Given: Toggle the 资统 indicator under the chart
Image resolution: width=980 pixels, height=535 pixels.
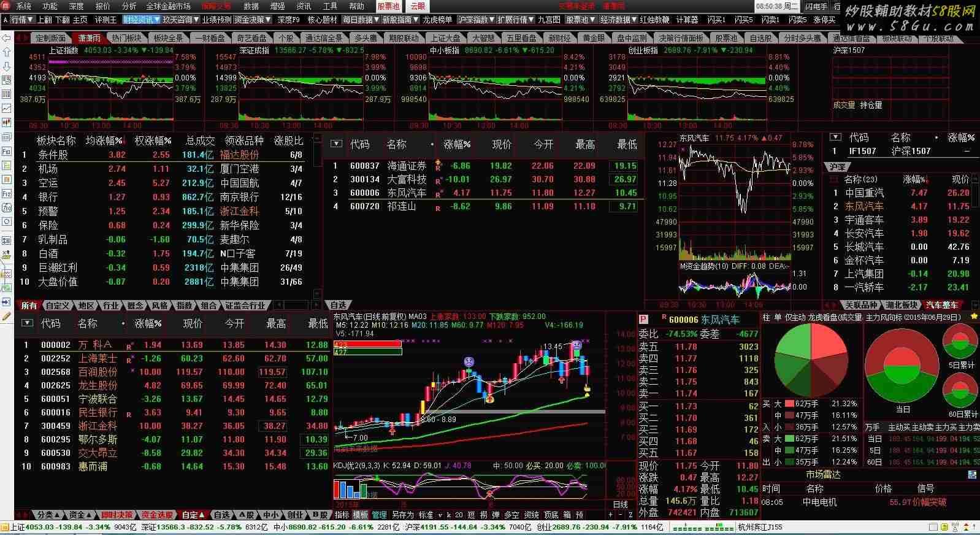Looking at the screenshot, I should click(532, 515).
